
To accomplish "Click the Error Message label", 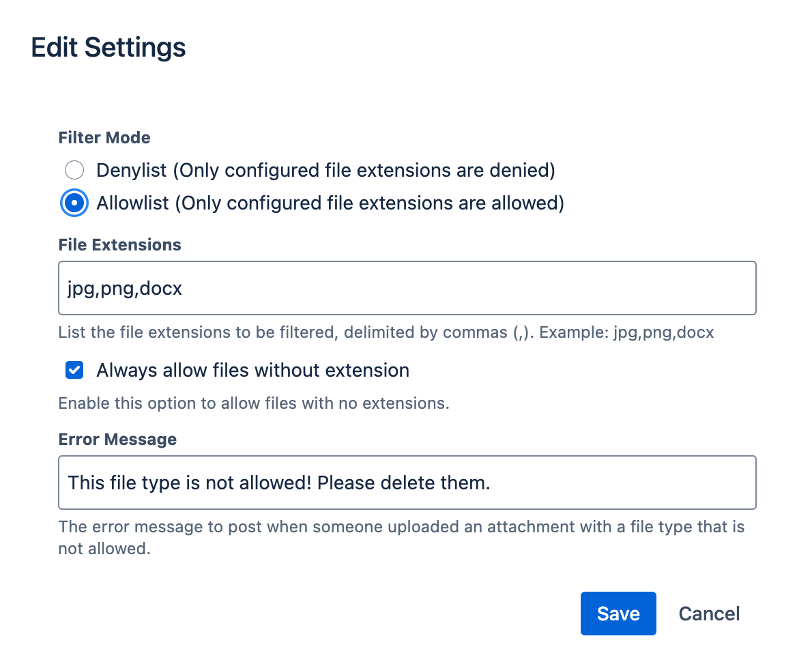I will click(117, 440).
